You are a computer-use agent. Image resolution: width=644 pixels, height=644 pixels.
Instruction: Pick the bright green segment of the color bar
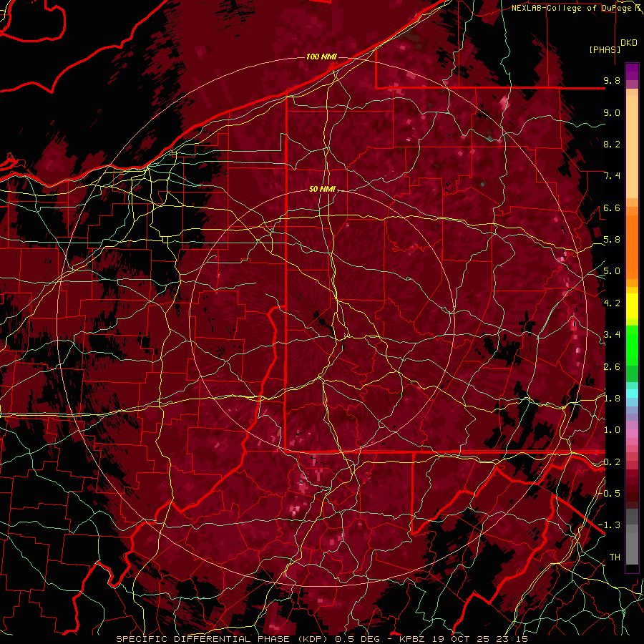click(x=632, y=346)
